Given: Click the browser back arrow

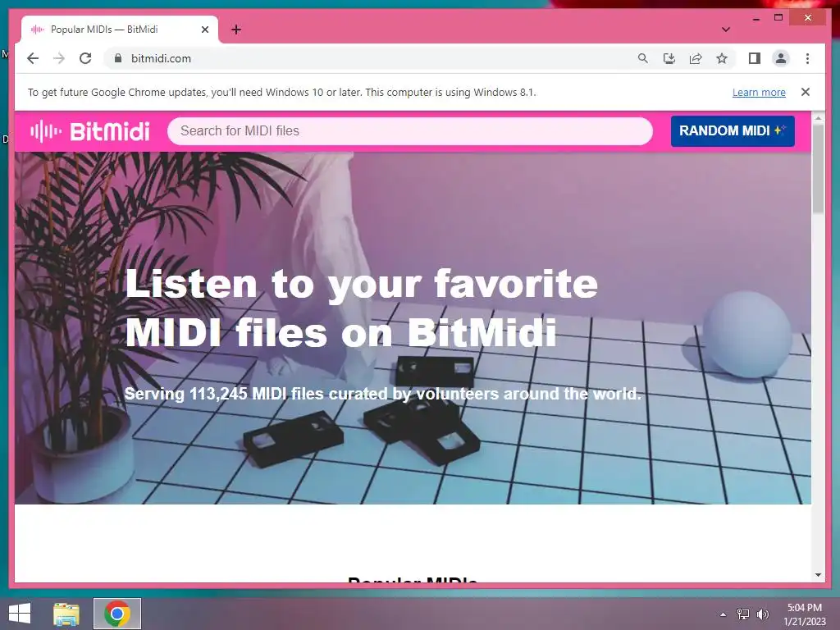Looking at the screenshot, I should pos(33,58).
